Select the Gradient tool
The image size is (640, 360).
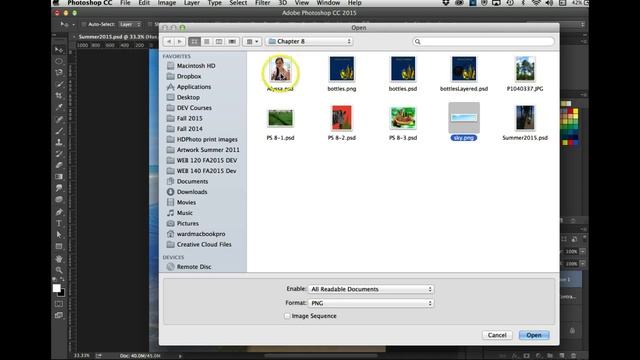click(x=59, y=176)
